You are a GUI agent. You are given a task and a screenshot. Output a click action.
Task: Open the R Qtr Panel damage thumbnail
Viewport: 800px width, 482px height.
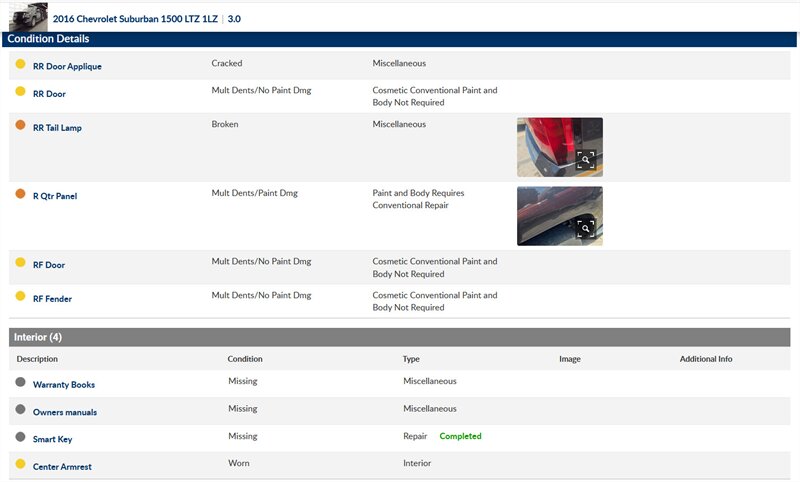(558, 215)
